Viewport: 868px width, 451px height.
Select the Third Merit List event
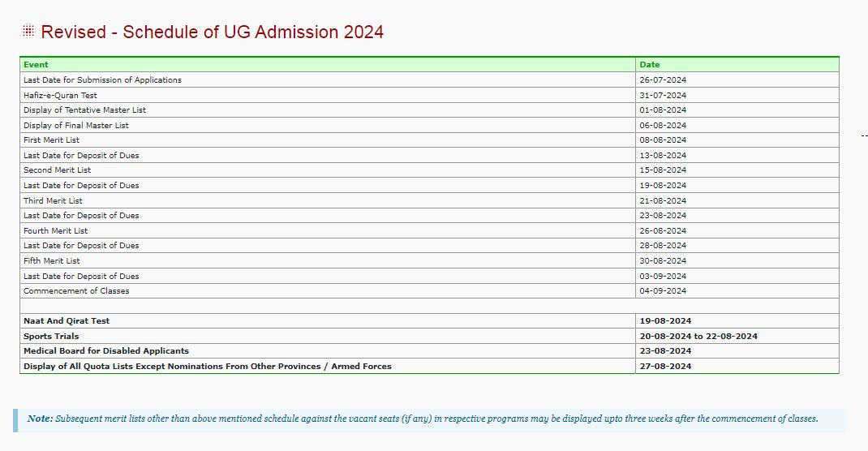click(53, 200)
